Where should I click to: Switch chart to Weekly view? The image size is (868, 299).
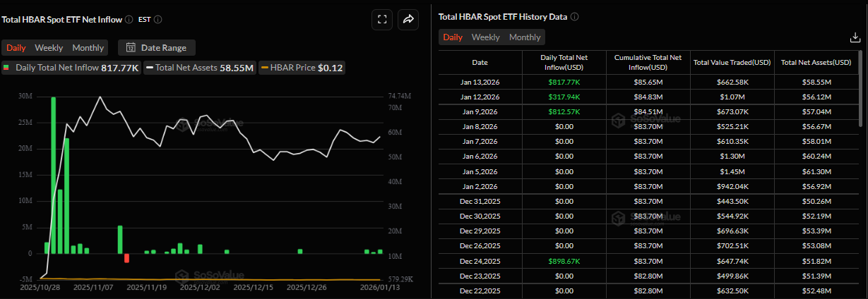coord(49,48)
